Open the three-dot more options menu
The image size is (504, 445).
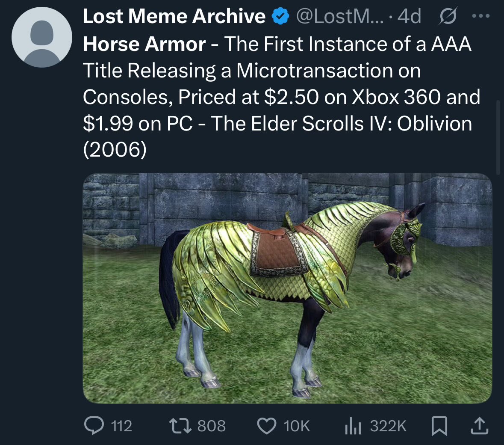[481, 15]
